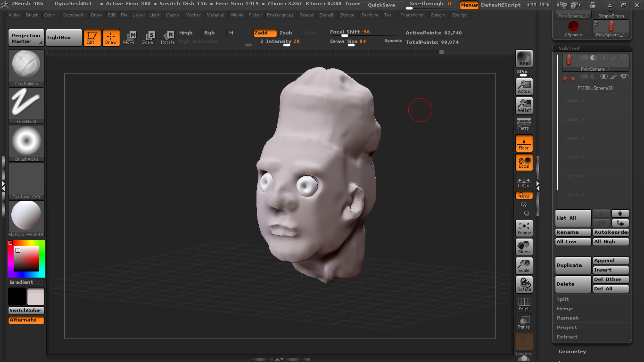Open the Zplugin menu

coord(438,15)
